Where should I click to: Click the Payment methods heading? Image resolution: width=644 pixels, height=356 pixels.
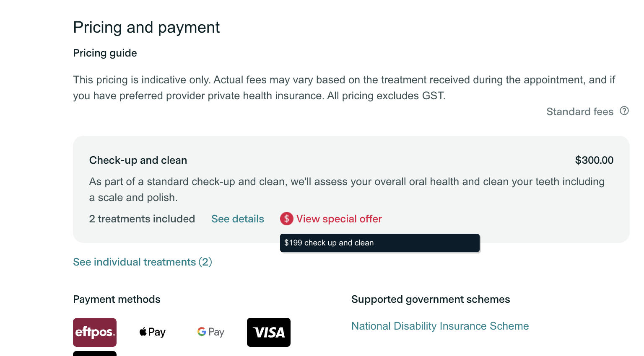tap(117, 299)
